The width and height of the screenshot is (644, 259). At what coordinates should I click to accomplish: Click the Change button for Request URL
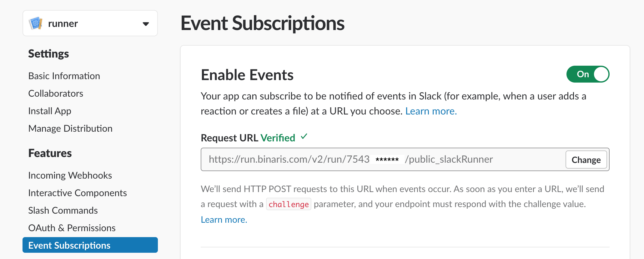click(x=586, y=160)
